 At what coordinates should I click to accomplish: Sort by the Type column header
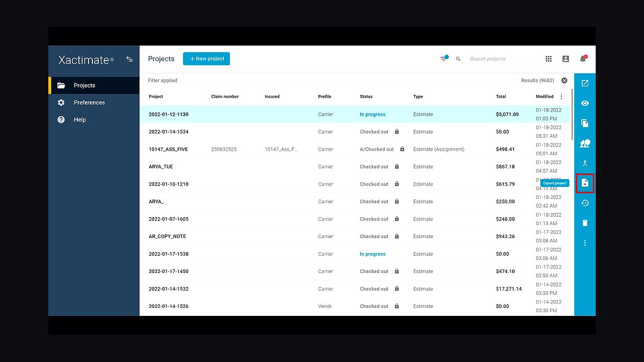[418, 97]
